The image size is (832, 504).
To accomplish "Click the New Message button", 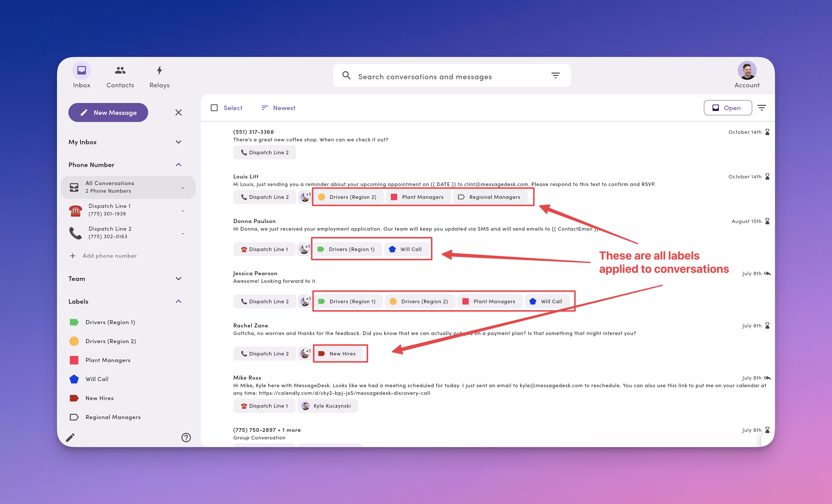I will point(108,112).
